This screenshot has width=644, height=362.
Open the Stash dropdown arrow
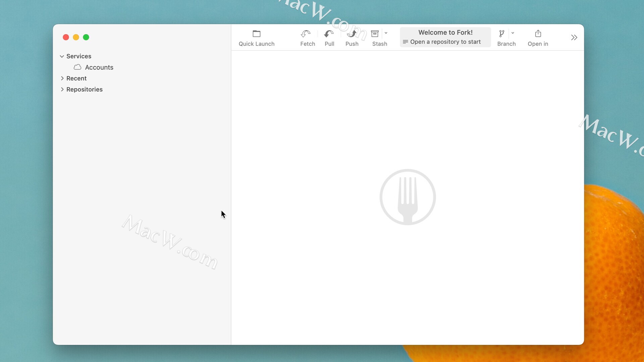386,33
